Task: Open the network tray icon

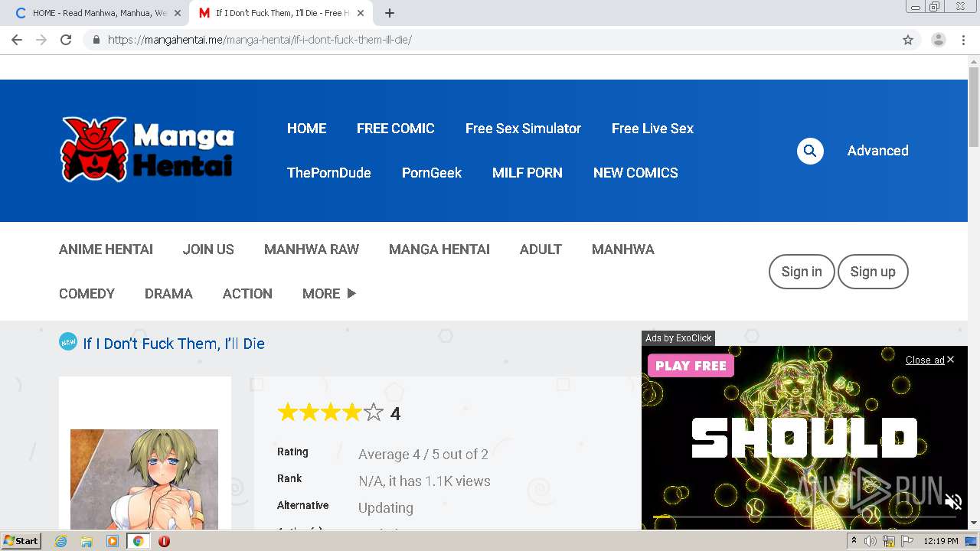Action: (889, 541)
